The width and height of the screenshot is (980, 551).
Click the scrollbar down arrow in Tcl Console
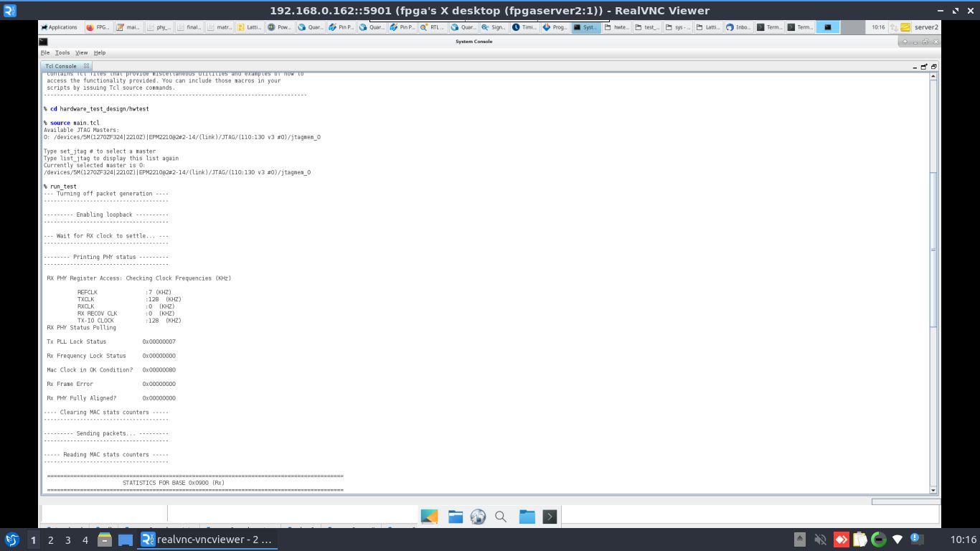click(933, 490)
